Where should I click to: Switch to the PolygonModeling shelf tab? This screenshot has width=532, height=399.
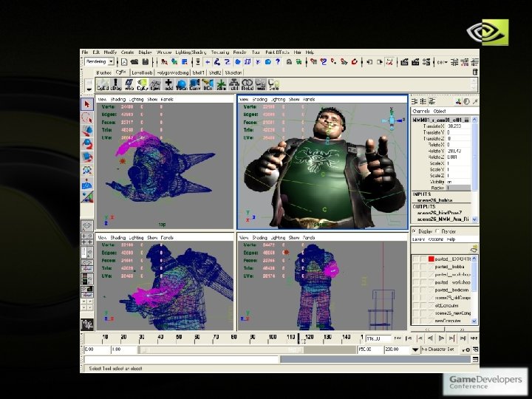click(x=173, y=72)
